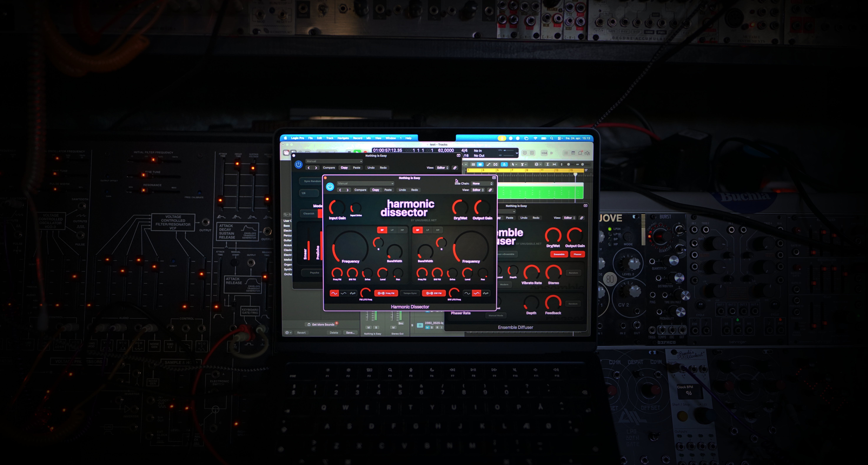Open Mix menu in Logic Pro
868x465 pixels.
(x=369, y=138)
